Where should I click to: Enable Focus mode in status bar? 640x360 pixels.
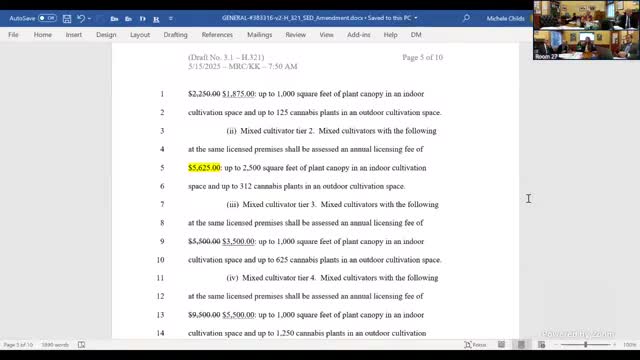point(476,345)
